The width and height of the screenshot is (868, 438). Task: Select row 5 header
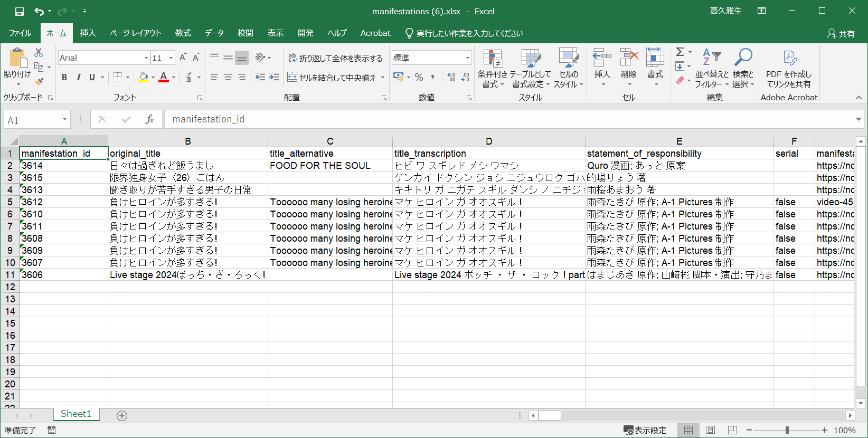pos(10,202)
